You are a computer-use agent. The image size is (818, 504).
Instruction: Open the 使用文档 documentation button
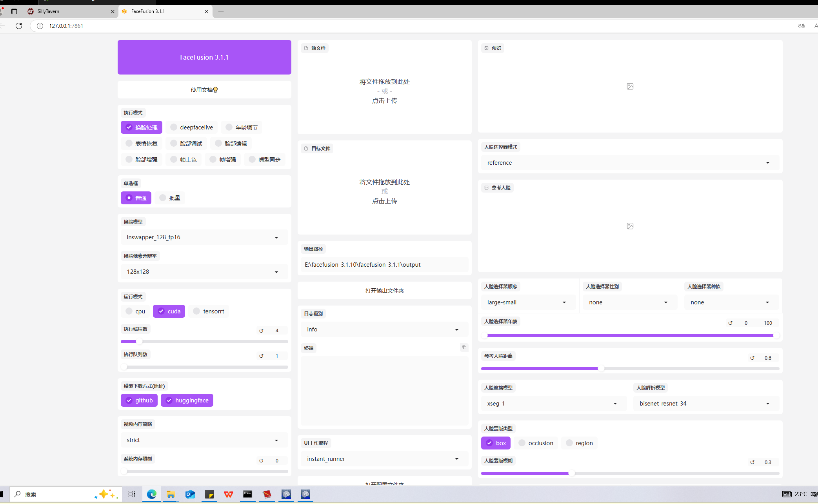(x=204, y=90)
